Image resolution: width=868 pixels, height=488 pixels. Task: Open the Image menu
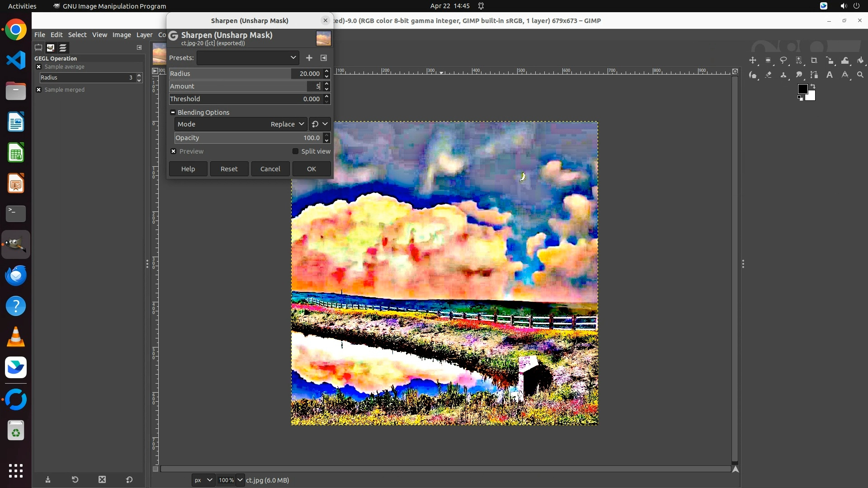click(x=122, y=35)
